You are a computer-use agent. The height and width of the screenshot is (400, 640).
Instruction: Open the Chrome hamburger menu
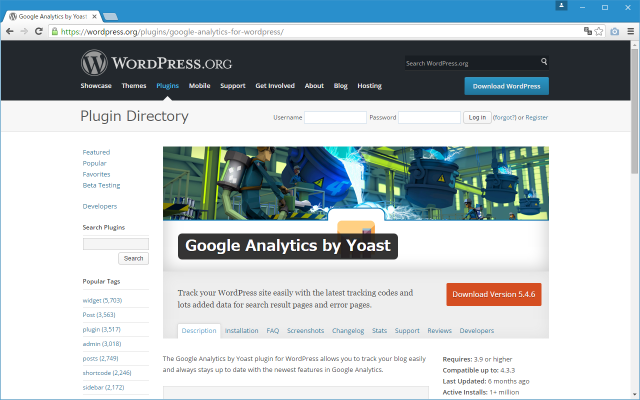(631, 31)
